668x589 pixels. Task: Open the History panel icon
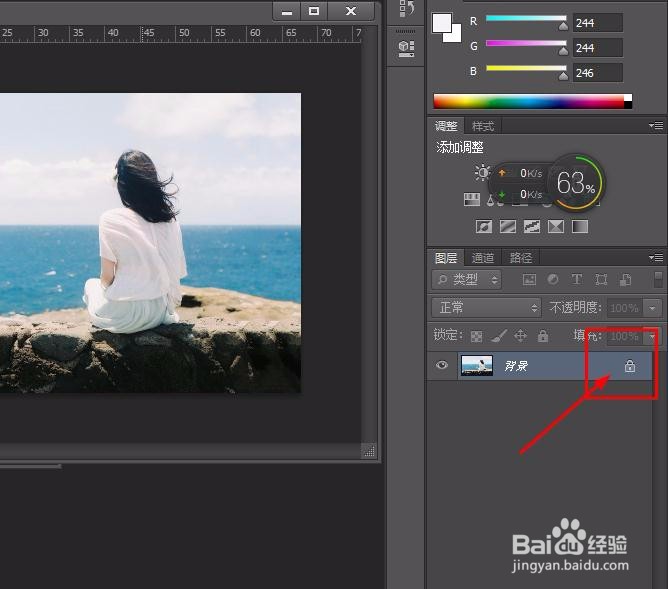406,9
